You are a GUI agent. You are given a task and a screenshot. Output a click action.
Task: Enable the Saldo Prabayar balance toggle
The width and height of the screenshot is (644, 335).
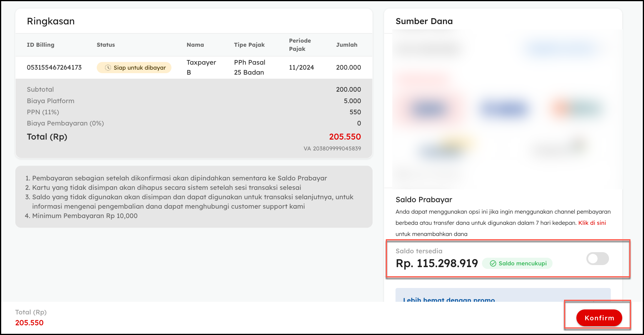(597, 259)
